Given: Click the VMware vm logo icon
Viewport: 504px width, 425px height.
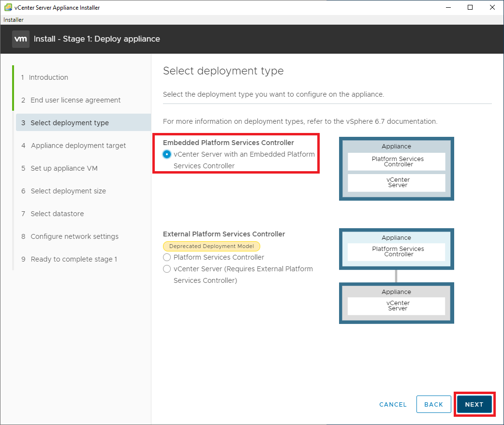Looking at the screenshot, I should 21,39.
